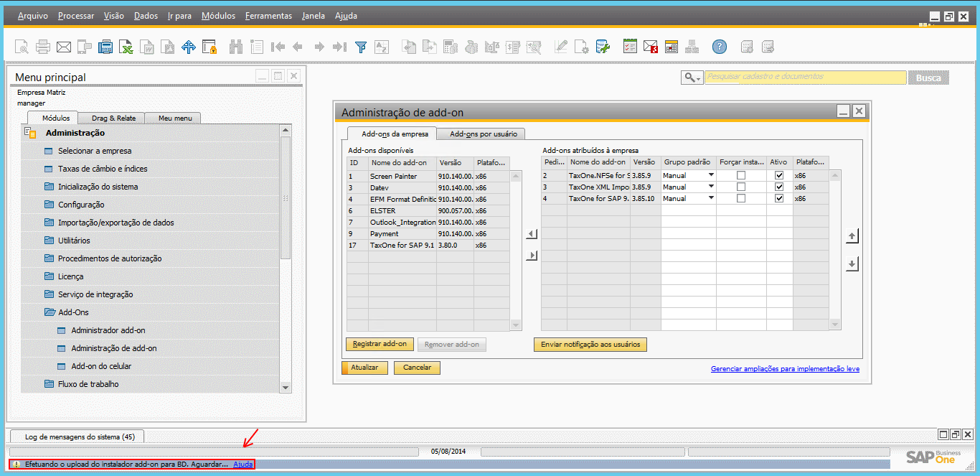This screenshot has width=980, height=476.
Task: Toggle Forçar instalação for TaxOne for SAP 9. row
Action: (741, 199)
